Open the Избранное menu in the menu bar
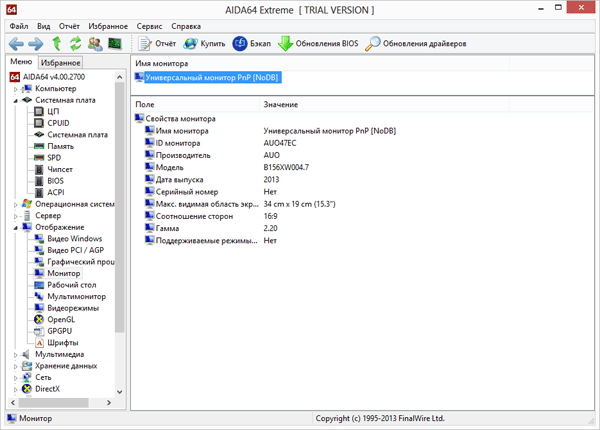Image resolution: width=600 pixels, height=430 pixels. [x=108, y=26]
